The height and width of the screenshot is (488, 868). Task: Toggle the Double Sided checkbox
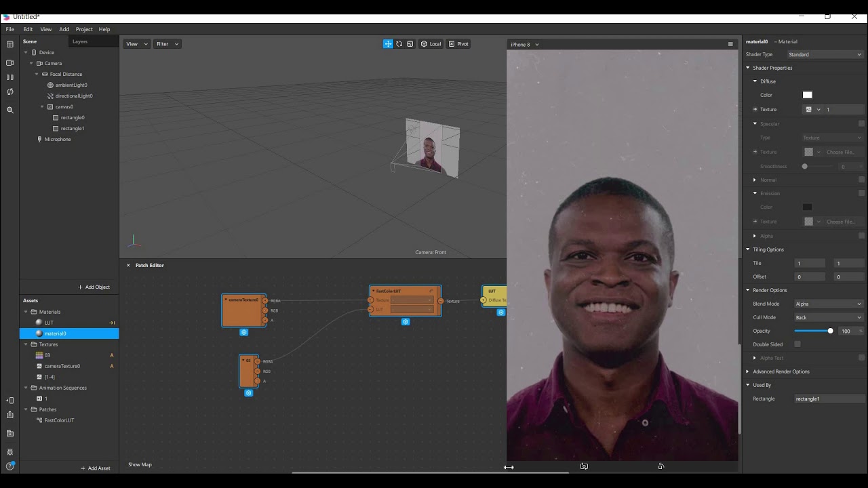tap(797, 344)
